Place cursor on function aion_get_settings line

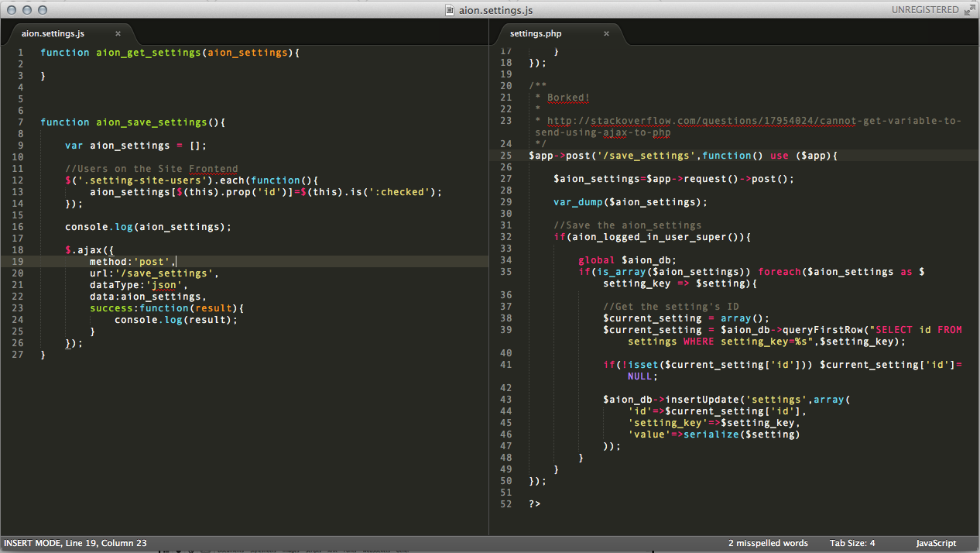pyautogui.click(x=170, y=53)
